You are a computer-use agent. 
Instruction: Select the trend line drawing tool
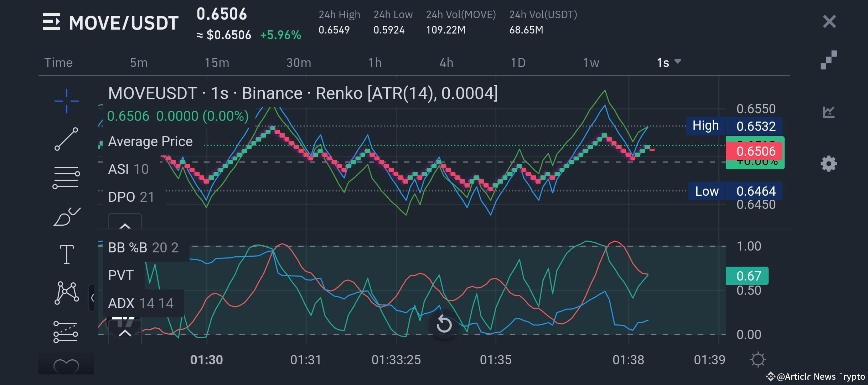point(66,139)
